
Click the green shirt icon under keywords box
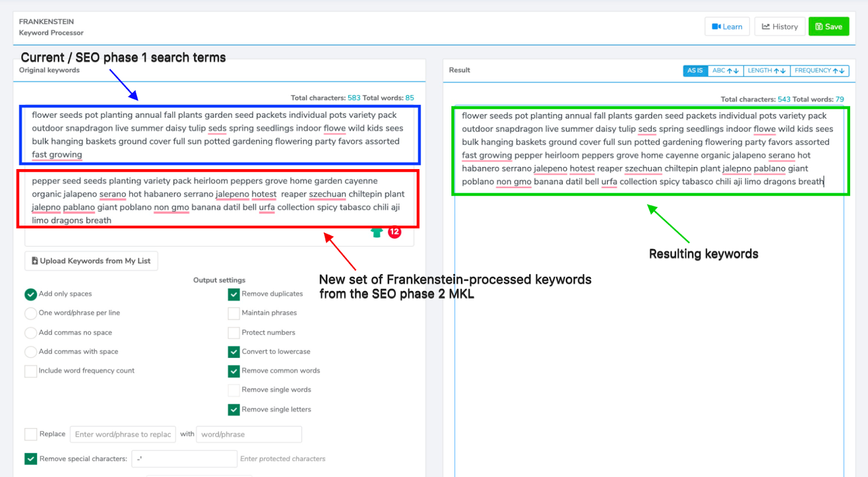pos(376,233)
